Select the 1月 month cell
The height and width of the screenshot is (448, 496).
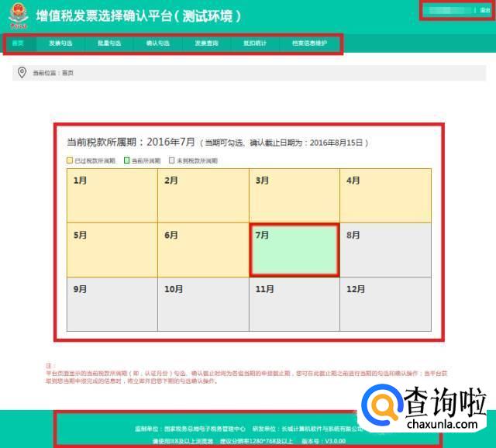coord(112,195)
